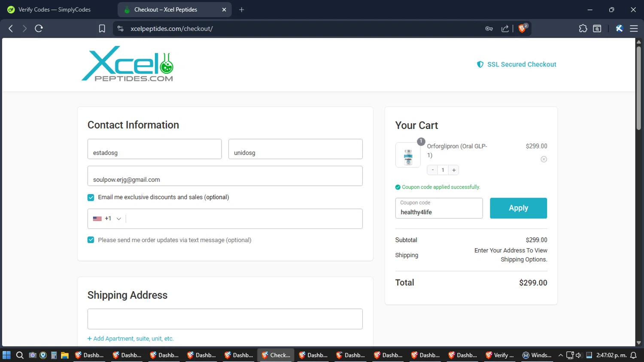Click the Xcel Peptides logo
The height and width of the screenshot is (362, 644).
coord(128,64)
